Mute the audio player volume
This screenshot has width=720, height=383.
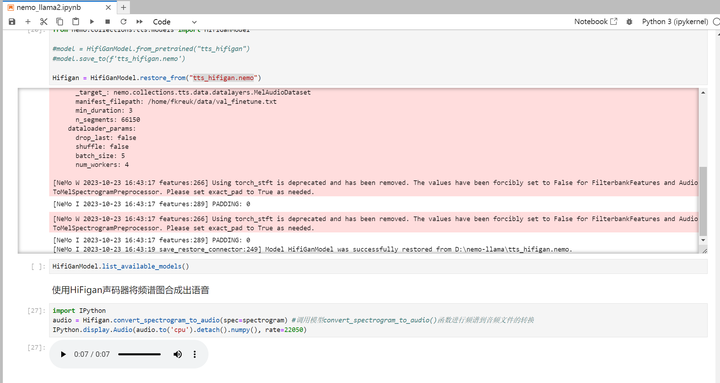(178, 354)
